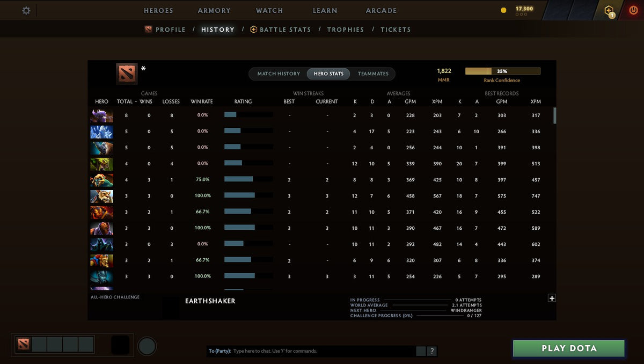Screen dimensions: 644x364
Task: Sort by RATING column header
Action: click(243, 101)
